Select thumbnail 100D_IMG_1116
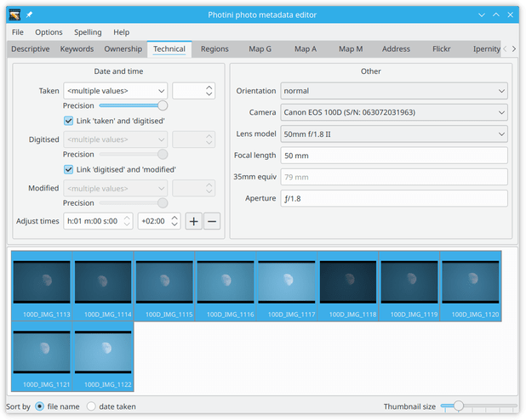Screen dimensions: 526x420 226,286
